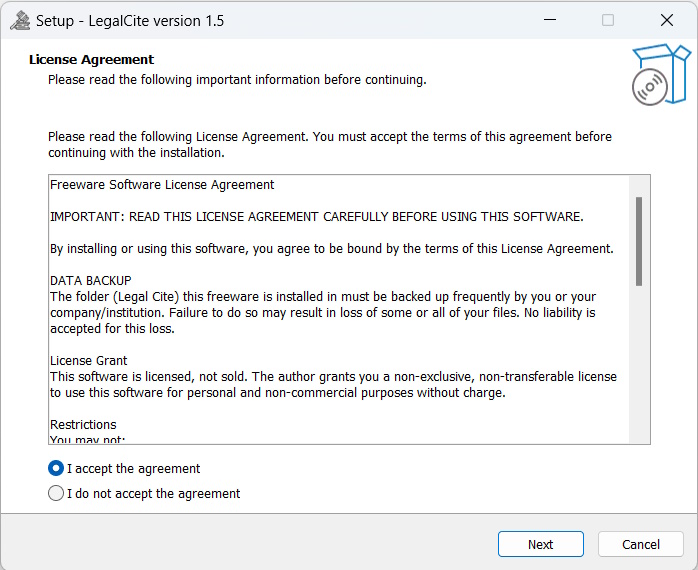This screenshot has height=570, width=698.
Task: Cancel the LegalCite installation
Action: point(641,544)
